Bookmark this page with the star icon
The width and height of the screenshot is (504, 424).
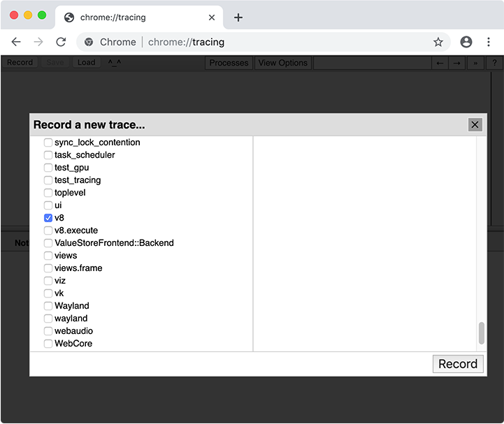[x=438, y=42]
